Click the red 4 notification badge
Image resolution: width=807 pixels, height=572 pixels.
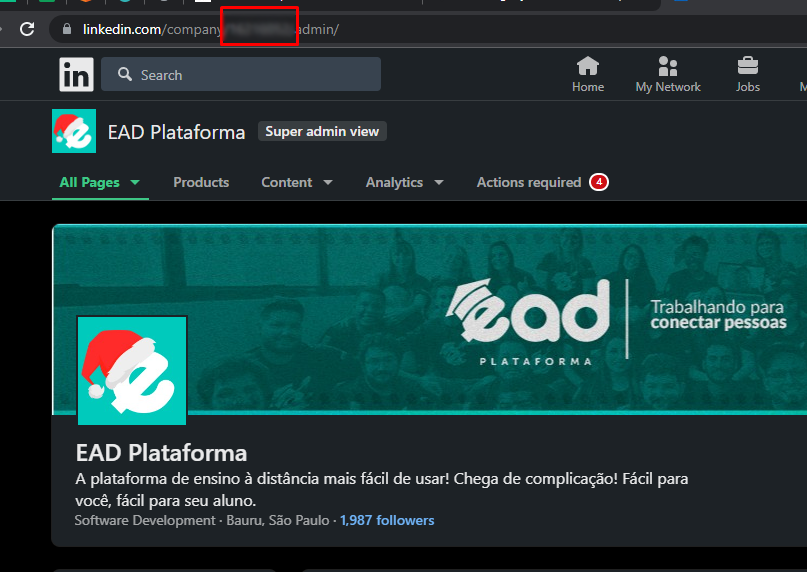(599, 182)
